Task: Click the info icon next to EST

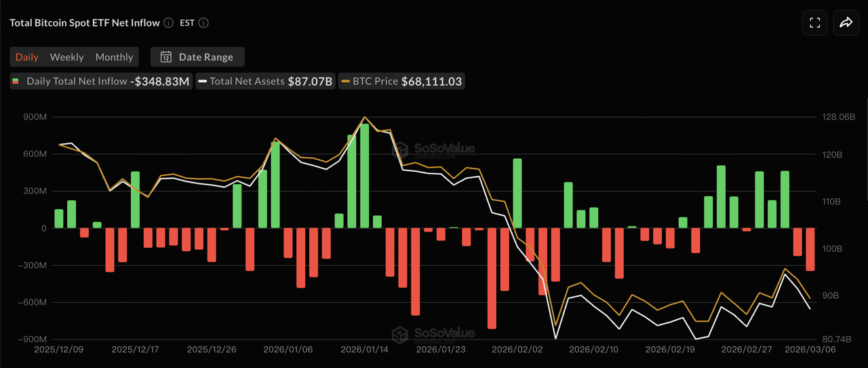Action: tap(203, 22)
